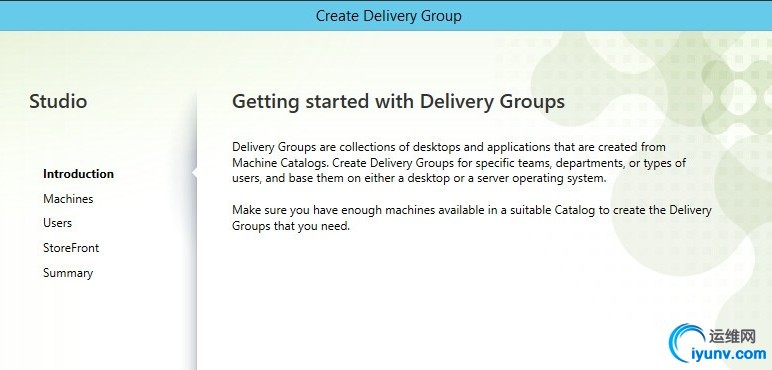This screenshot has width=772, height=370.
Task: Open the Users wizard step
Action: 57,223
